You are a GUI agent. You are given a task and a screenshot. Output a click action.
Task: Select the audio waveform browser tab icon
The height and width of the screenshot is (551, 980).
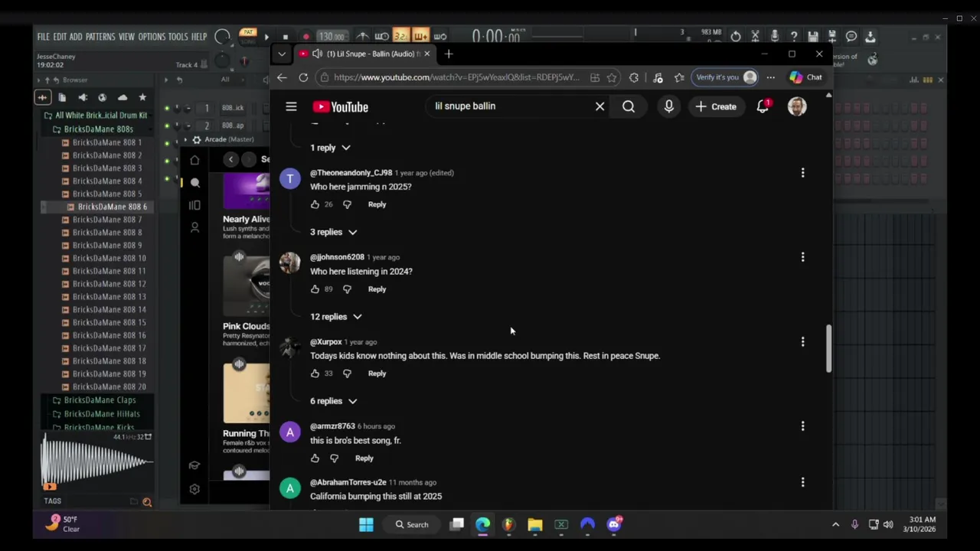[42, 97]
